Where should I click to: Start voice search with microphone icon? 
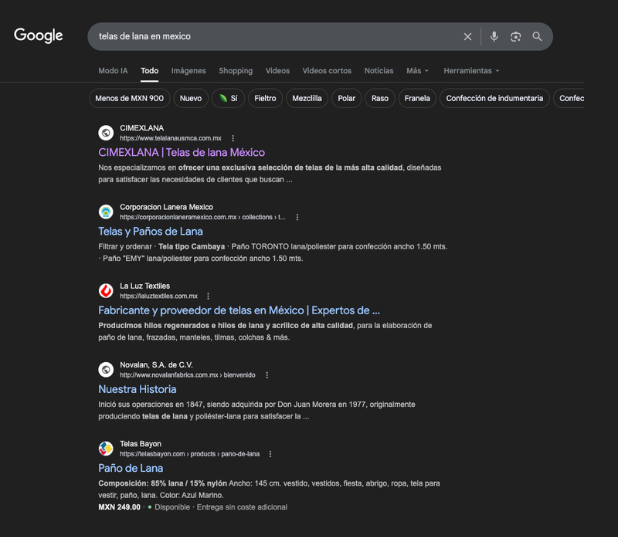click(494, 37)
